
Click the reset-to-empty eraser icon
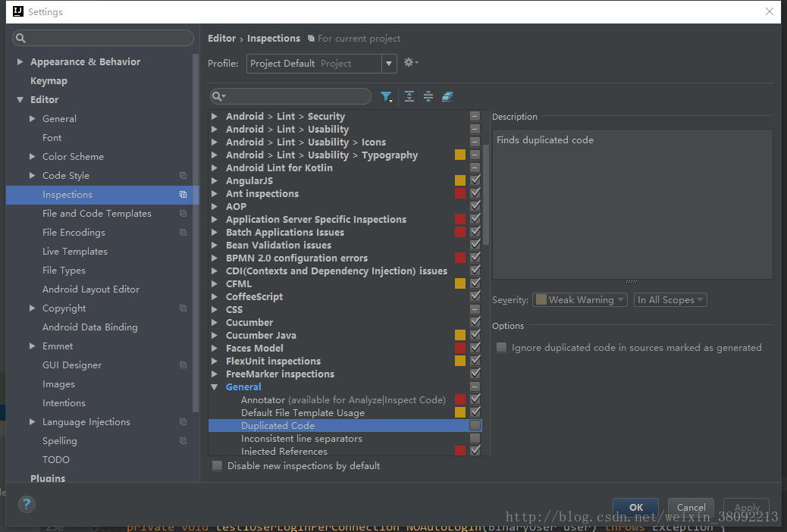pyautogui.click(x=447, y=96)
